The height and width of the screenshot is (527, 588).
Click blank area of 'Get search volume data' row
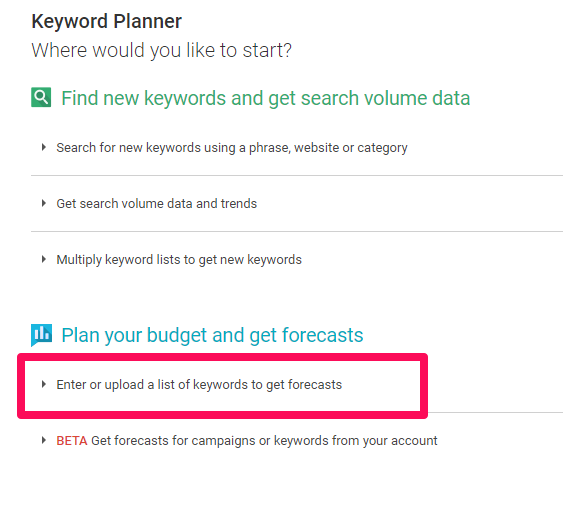(x=409, y=204)
